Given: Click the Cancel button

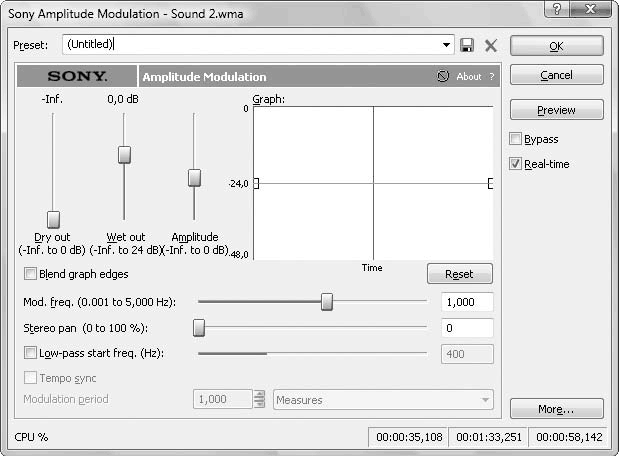Looking at the screenshot, I should (556, 75).
